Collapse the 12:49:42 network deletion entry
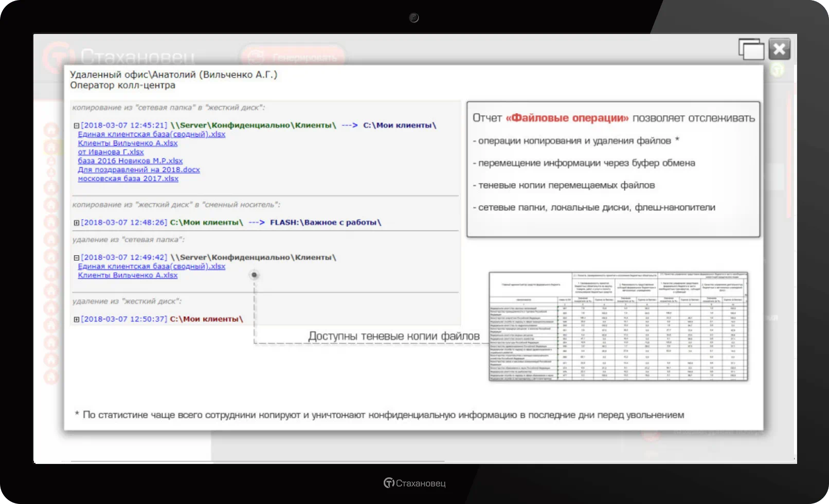The image size is (829, 504). (77, 258)
